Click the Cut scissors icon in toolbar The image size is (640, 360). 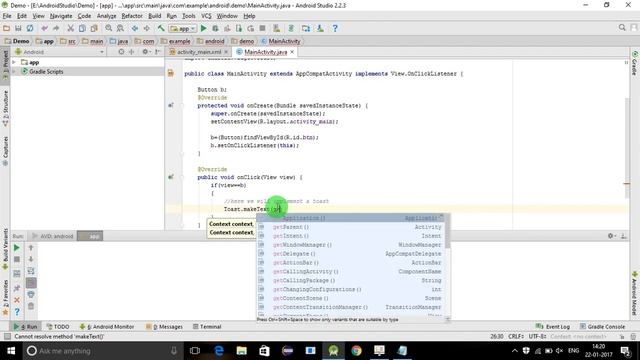click(71, 28)
